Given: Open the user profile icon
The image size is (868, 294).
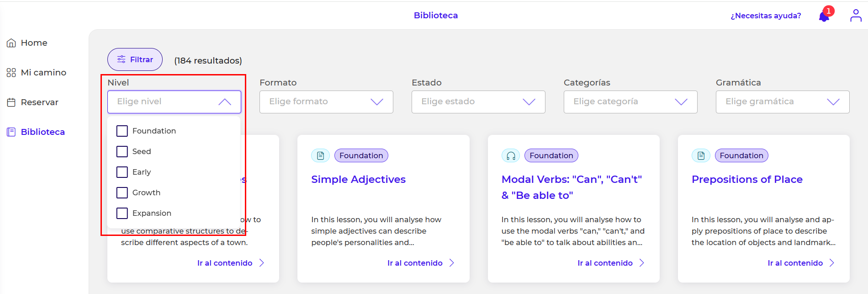Looking at the screenshot, I should click(855, 16).
